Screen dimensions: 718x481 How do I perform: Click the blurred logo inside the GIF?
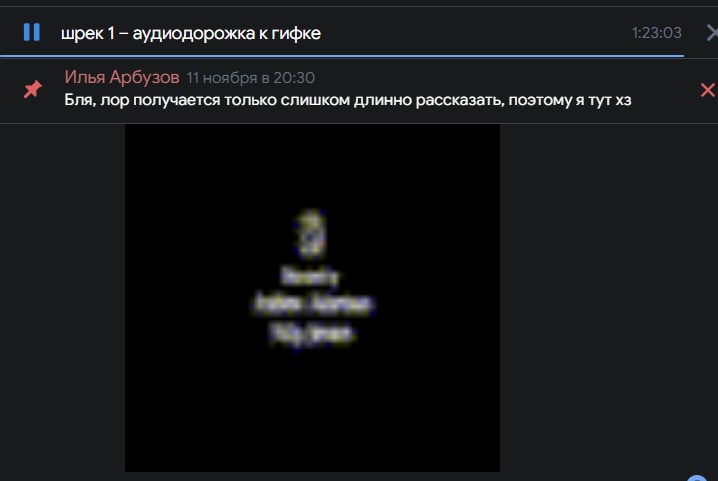pos(311,234)
